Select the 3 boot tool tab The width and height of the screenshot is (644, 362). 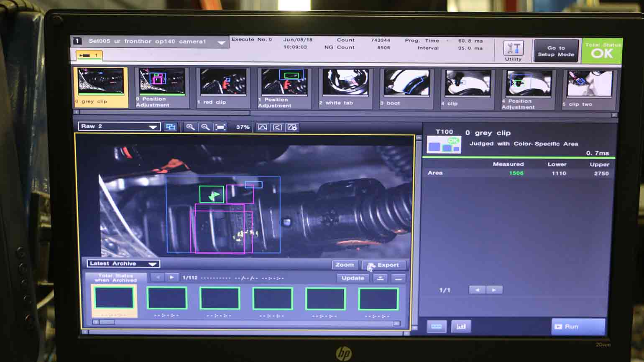click(405, 86)
